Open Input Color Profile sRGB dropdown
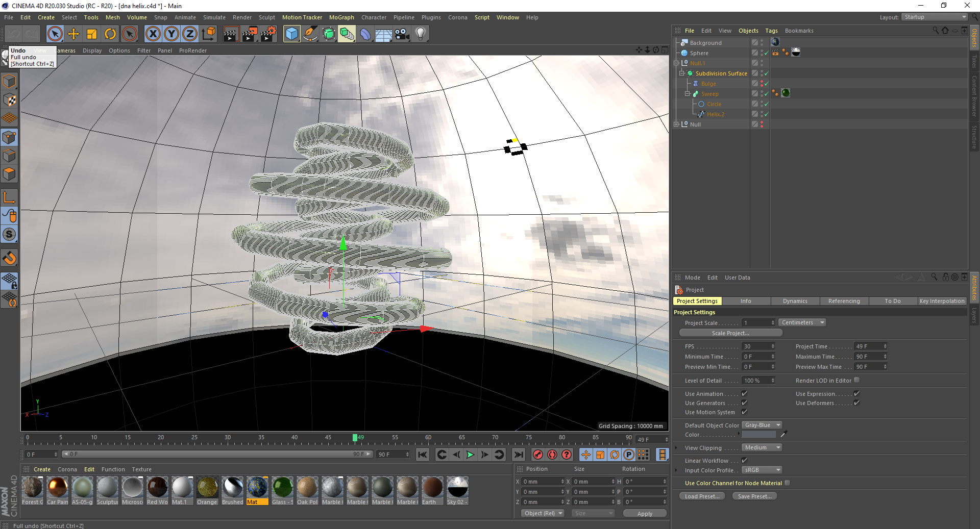 coord(762,470)
